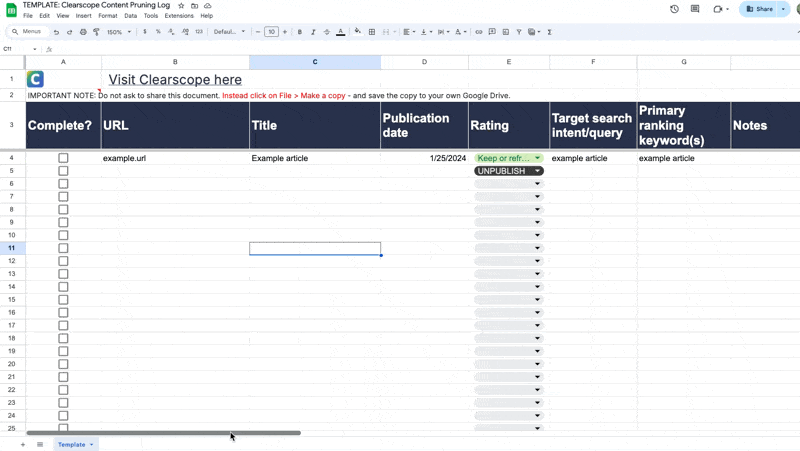The height and width of the screenshot is (451, 800).
Task: Open the File menu
Action: pyautogui.click(x=28, y=16)
